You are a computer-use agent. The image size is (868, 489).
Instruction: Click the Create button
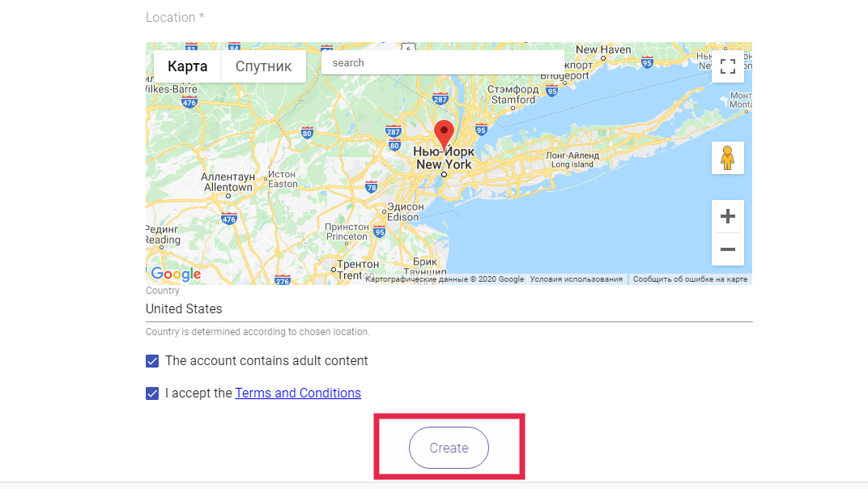pyautogui.click(x=449, y=448)
